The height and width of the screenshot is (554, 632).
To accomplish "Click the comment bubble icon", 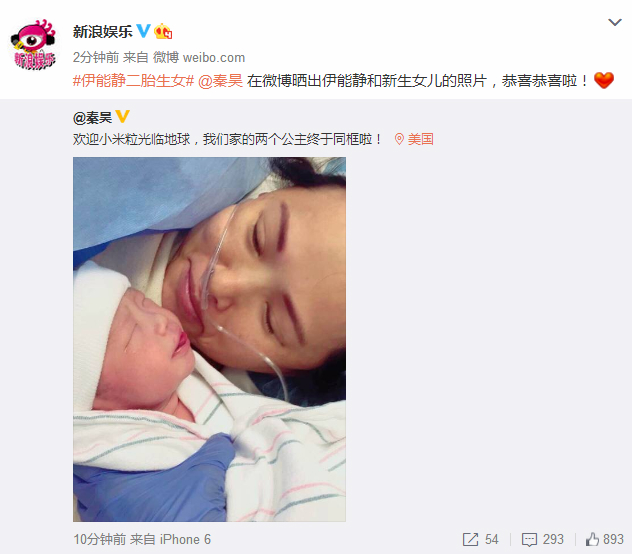I will (529, 539).
